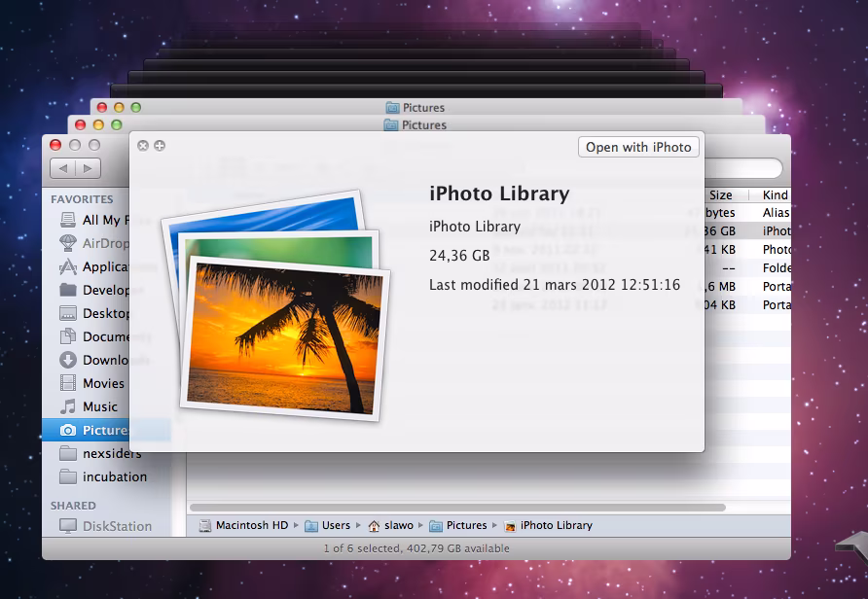The image size is (868, 599).
Task: Close the front Finder window
Action: (x=55, y=145)
